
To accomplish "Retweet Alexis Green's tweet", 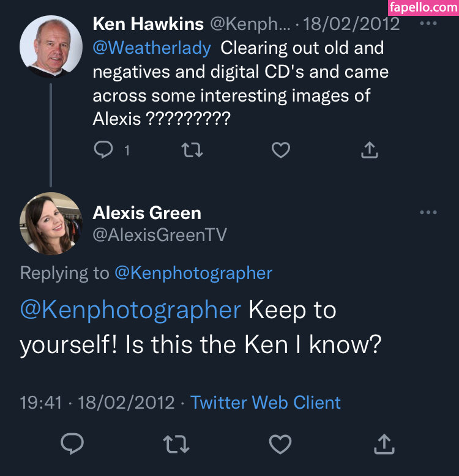I will coord(177,444).
